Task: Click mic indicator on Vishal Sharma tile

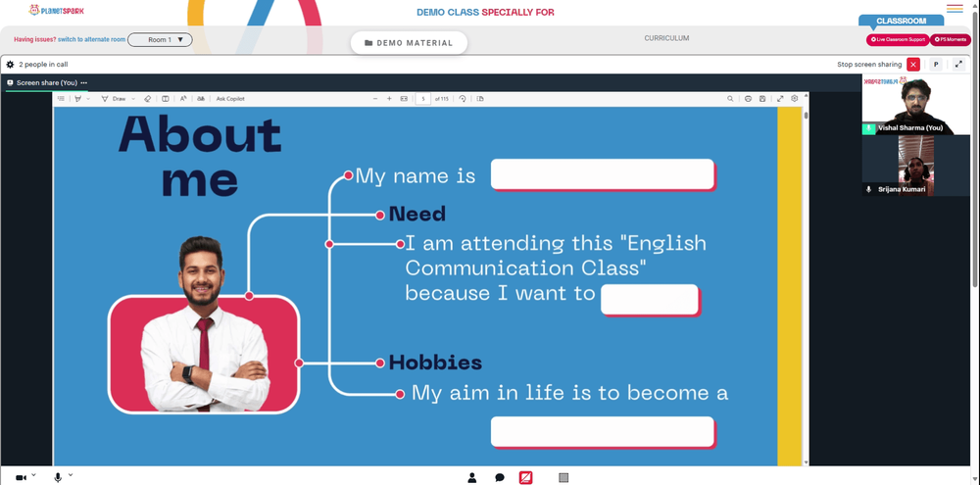Action: tap(868, 128)
